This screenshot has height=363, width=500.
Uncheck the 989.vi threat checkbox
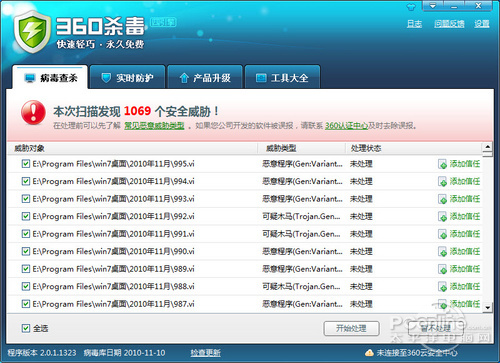[26, 269]
